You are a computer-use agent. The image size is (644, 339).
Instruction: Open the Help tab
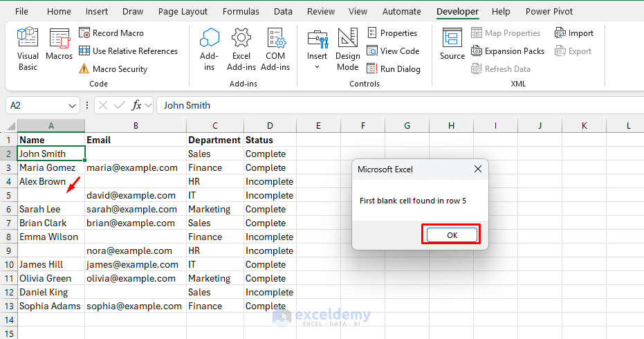501,12
